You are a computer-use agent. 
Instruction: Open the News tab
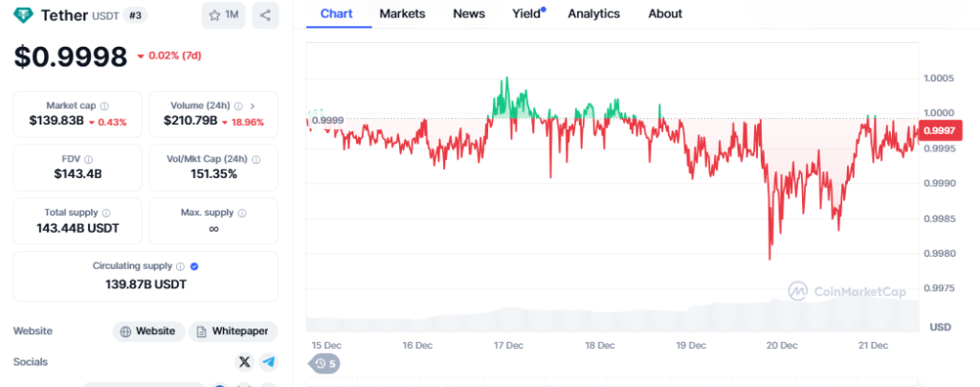coord(469,13)
